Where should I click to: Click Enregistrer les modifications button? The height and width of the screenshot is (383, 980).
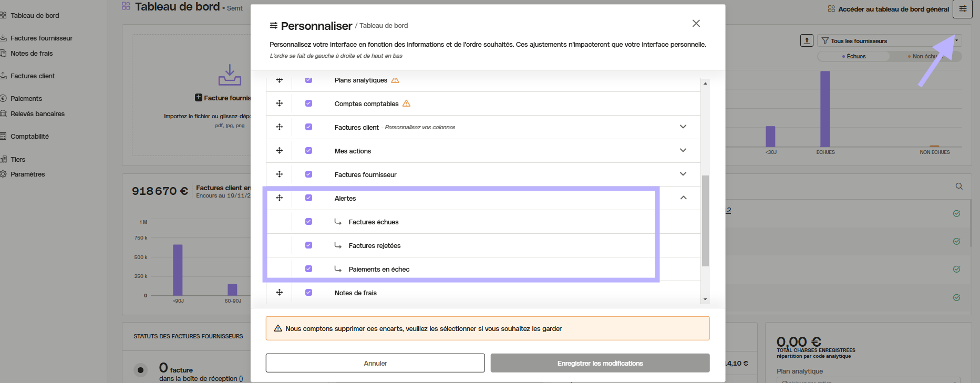(600, 363)
